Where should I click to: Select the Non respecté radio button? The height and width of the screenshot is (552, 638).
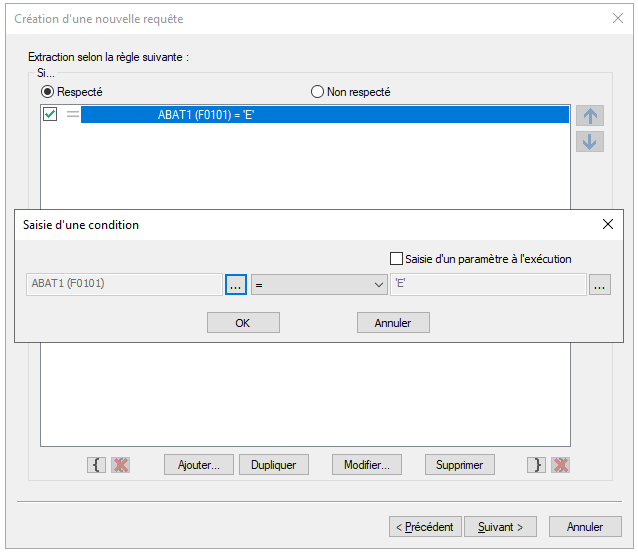(317, 92)
